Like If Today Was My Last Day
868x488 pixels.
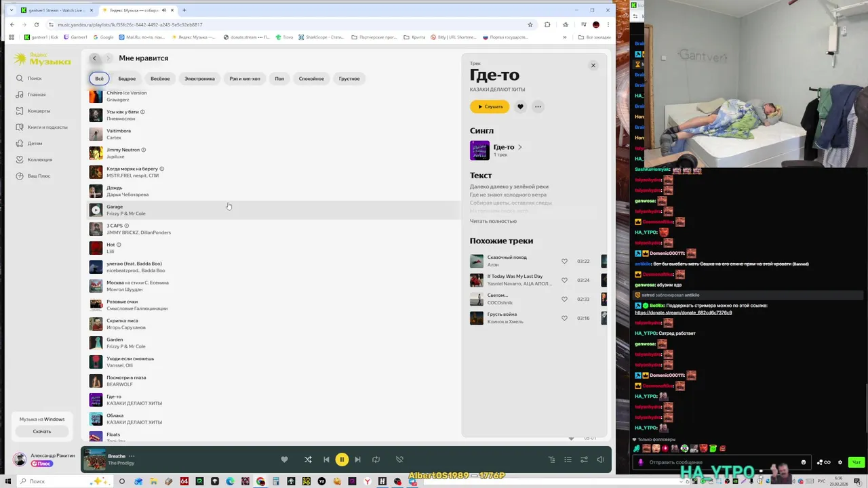(x=564, y=280)
